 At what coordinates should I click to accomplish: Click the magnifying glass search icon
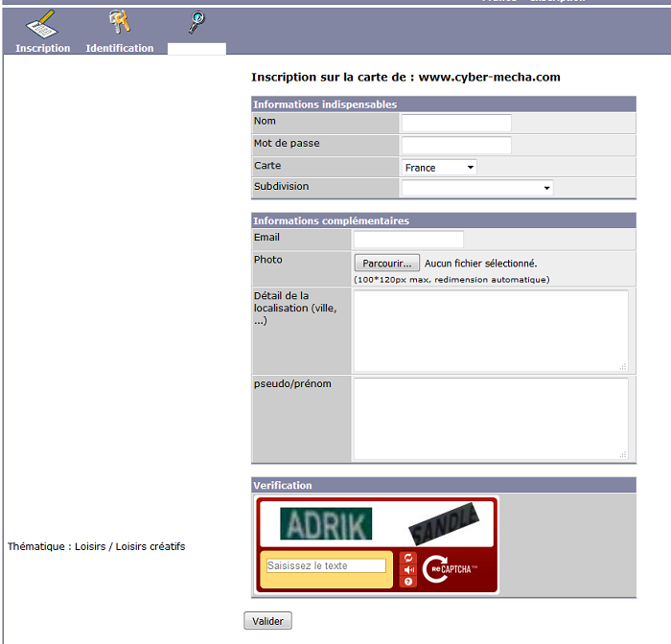click(197, 22)
